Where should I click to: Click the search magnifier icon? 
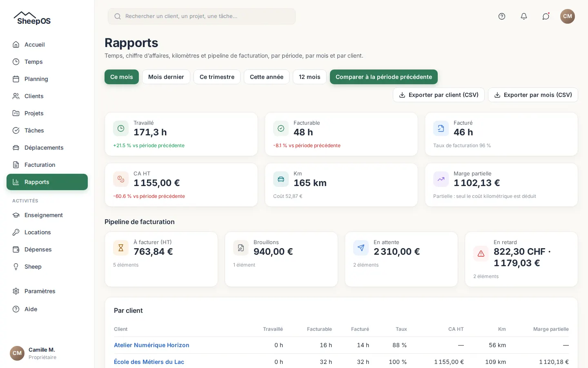click(118, 16)
